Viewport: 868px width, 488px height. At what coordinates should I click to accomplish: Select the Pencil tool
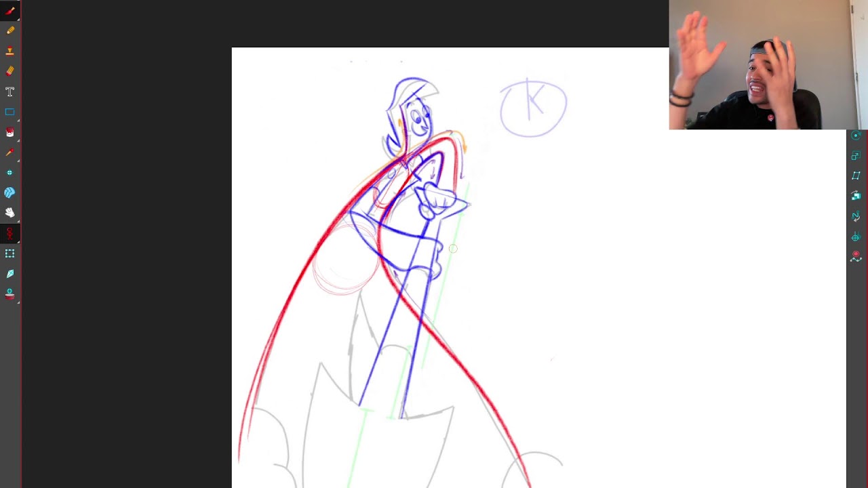10,30
